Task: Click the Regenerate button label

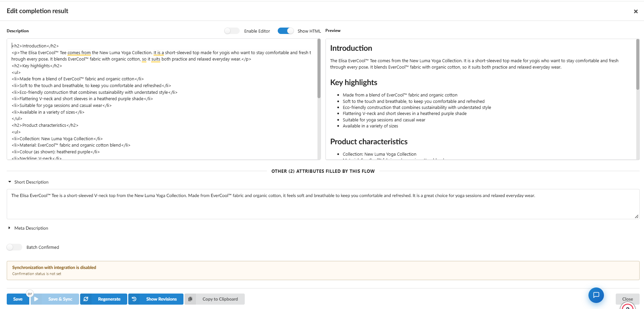Action: (109, 299)
